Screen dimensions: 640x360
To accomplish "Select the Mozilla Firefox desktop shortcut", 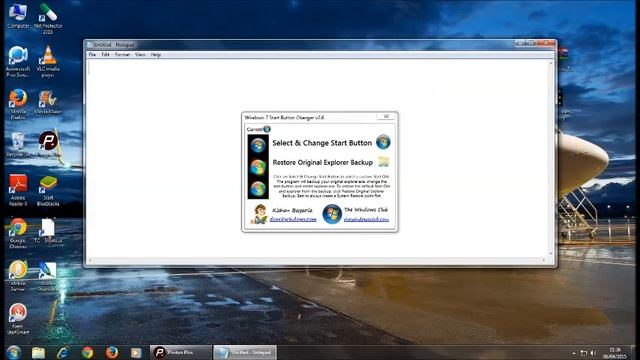I will coord(18,104).
